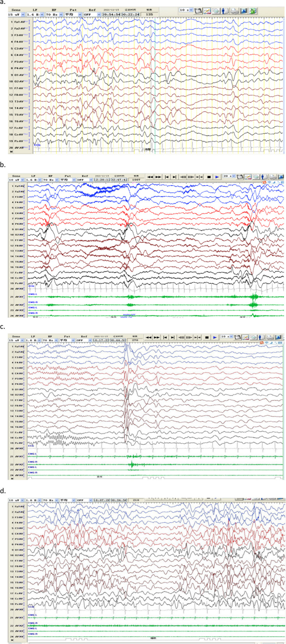
Task: Click the 00:22:24 elapsed time field in panel a
Action: [130, 14]
